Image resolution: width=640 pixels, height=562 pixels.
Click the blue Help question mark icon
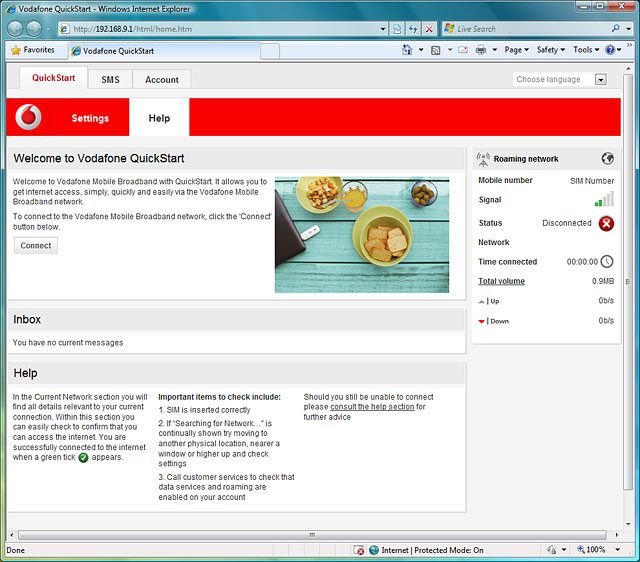[610, 50]
